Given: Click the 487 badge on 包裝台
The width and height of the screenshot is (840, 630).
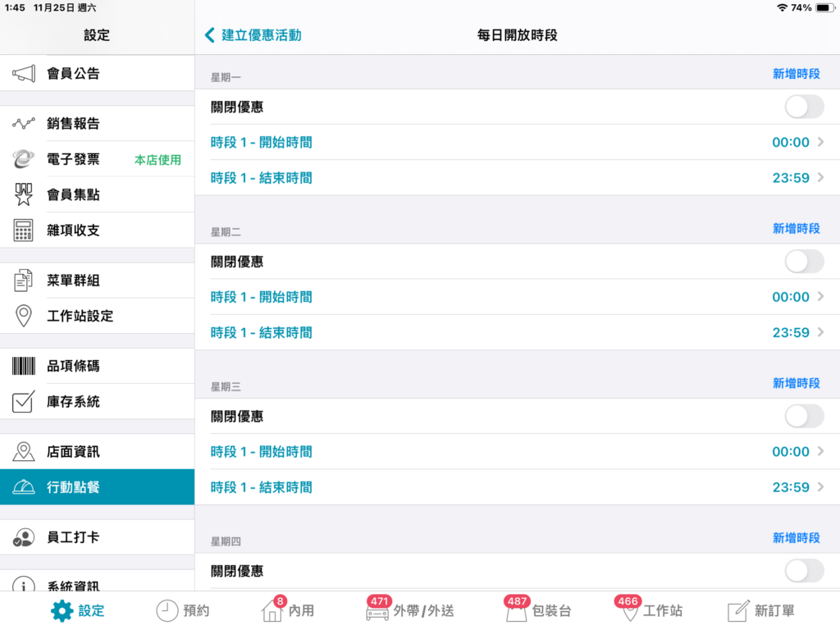Looking at the screenshot, I should pyautogui.click(x=517, y=601).
